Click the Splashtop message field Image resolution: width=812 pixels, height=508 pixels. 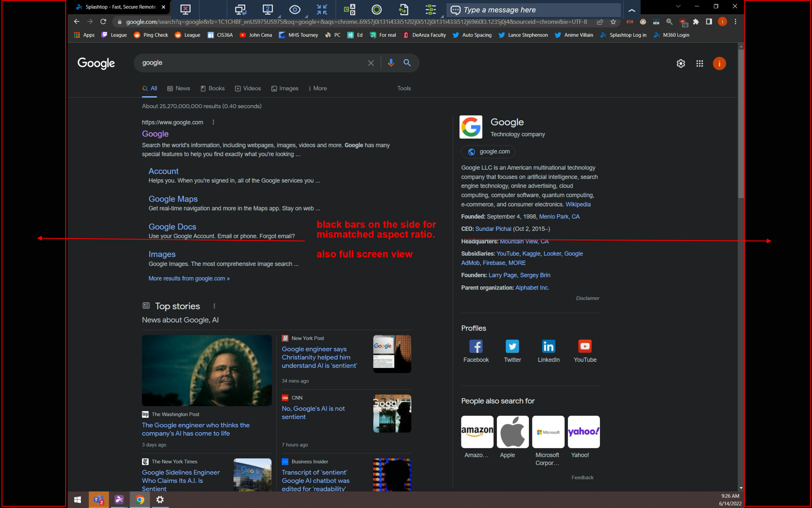tap(533, 10)
